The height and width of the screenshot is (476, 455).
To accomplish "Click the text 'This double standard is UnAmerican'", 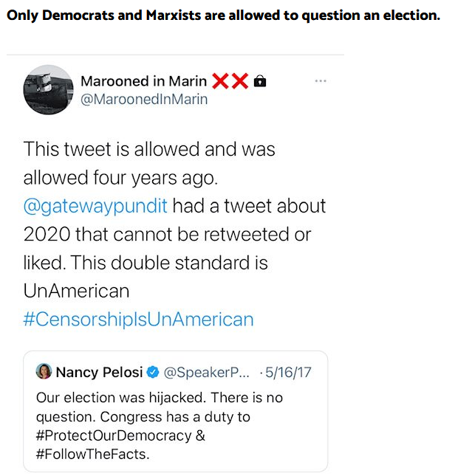I will click(146, 277).
